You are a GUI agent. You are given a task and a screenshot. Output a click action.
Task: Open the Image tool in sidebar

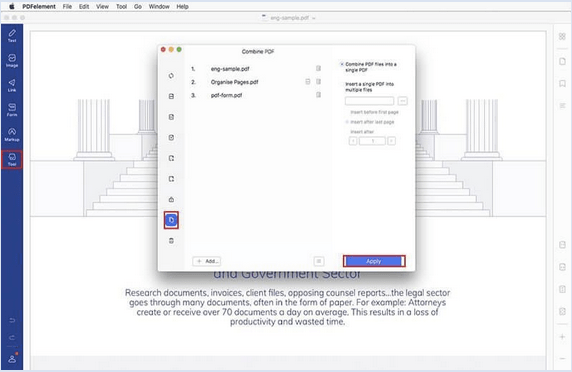[12, 61]
